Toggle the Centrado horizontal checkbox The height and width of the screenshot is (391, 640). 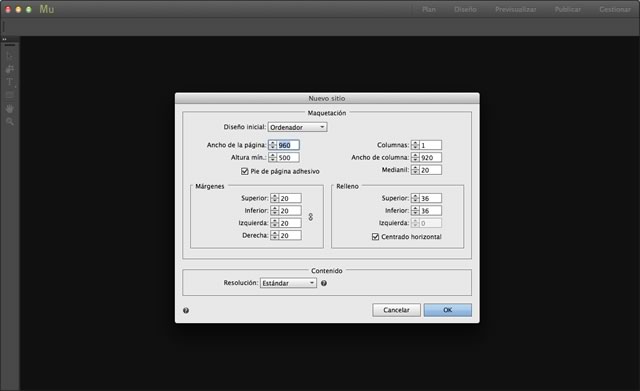pos(376,237)
